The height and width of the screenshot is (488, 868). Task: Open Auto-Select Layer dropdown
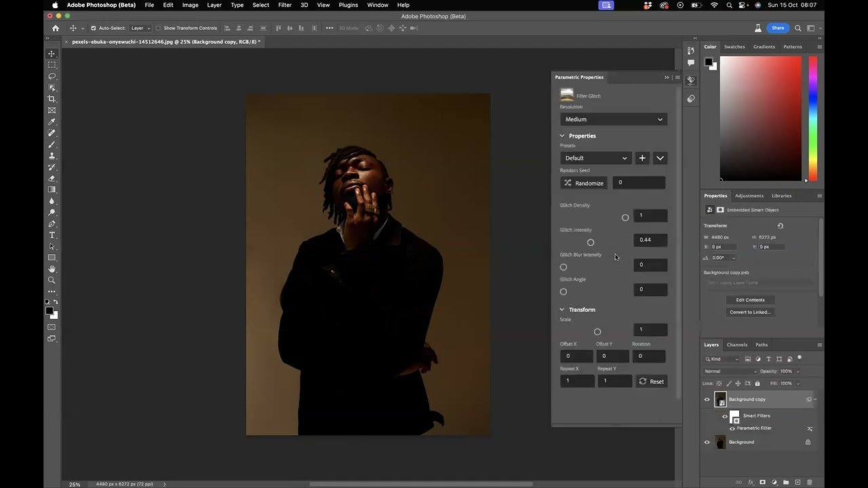click(140, 28)
